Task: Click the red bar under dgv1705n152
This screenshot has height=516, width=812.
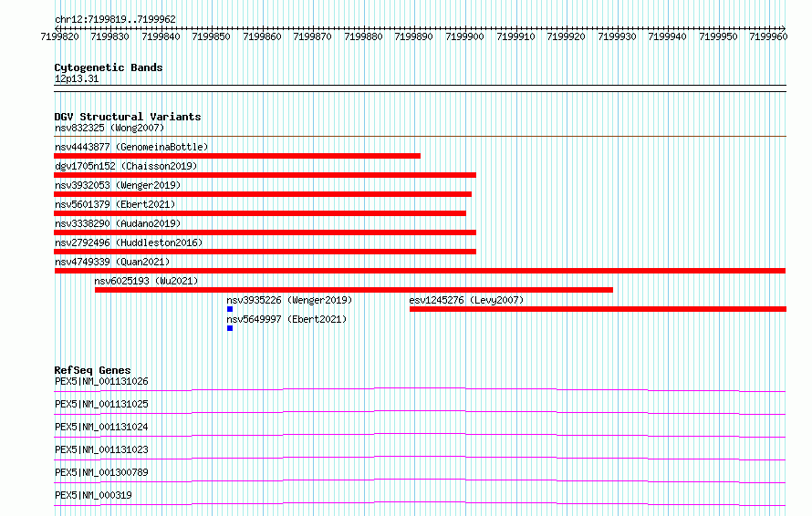Action: click(265, 175)
